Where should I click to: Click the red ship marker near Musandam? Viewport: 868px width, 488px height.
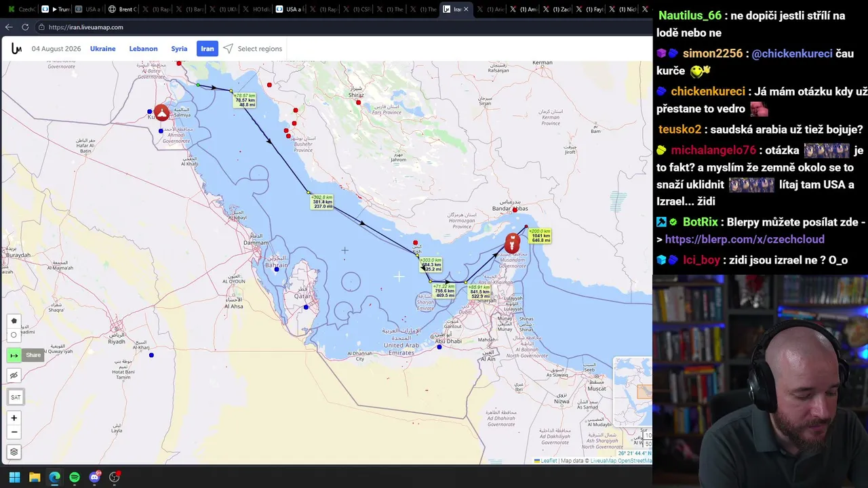[513, 242]
